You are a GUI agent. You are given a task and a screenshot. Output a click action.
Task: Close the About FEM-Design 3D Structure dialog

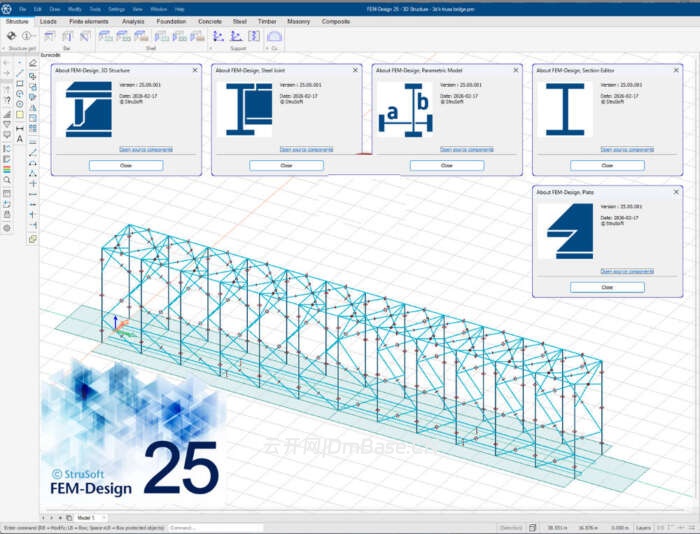point(126,166)
